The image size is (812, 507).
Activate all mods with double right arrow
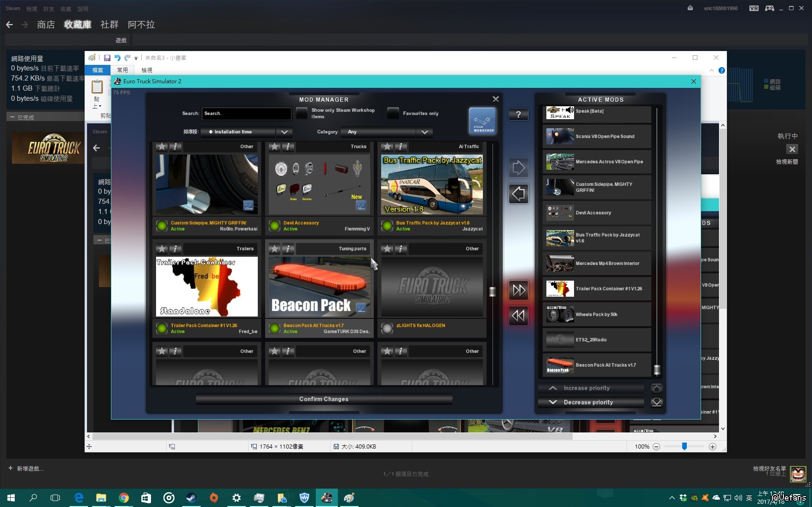[518, 290]
